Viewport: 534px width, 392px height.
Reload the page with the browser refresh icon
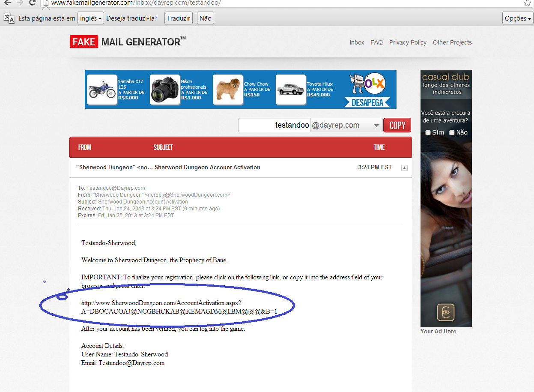coord(32,3)
